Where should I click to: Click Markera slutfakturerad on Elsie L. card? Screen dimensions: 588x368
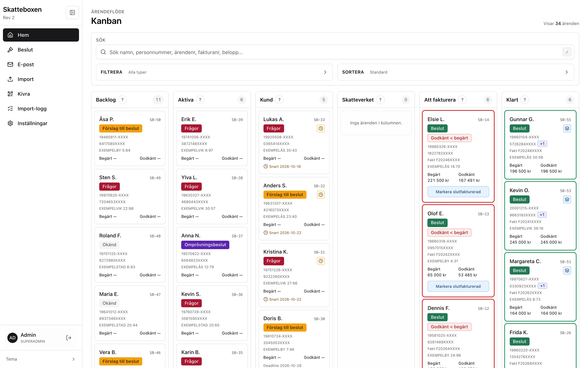coord(458,192)
